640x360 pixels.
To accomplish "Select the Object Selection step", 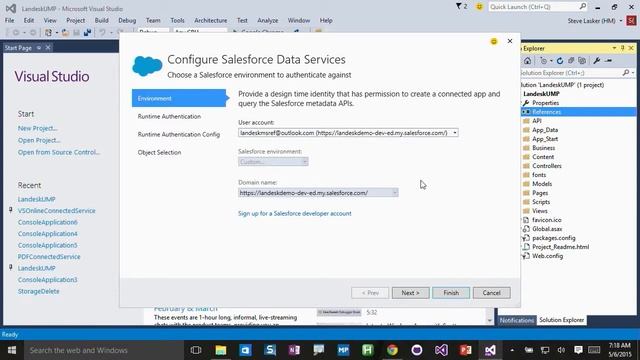I will (159, 152).
